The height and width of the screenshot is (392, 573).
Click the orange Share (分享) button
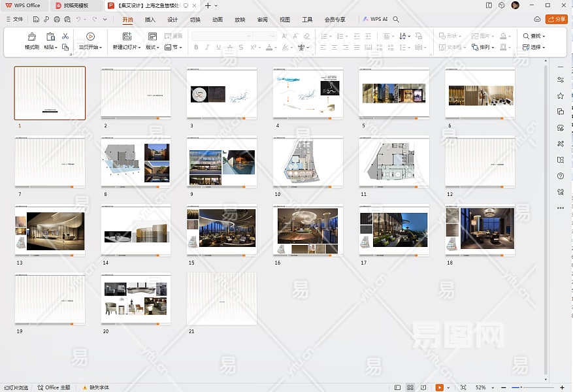(x=557, y=20)
